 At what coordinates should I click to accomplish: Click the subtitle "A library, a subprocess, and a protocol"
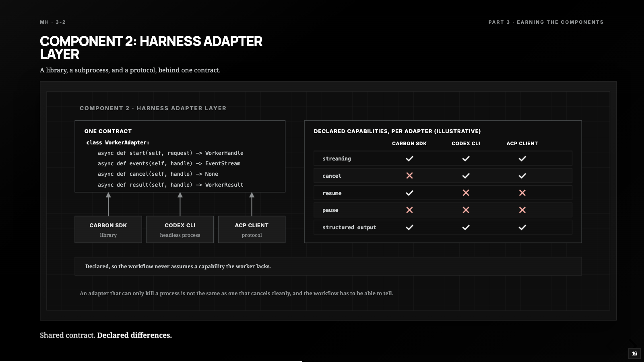click(130, 70)
